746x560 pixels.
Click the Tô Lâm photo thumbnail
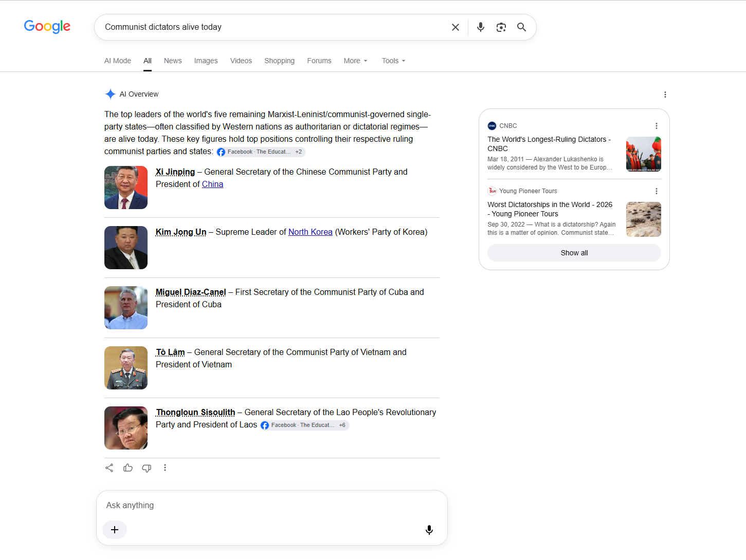pyautogui.click(x=126, y=368)
